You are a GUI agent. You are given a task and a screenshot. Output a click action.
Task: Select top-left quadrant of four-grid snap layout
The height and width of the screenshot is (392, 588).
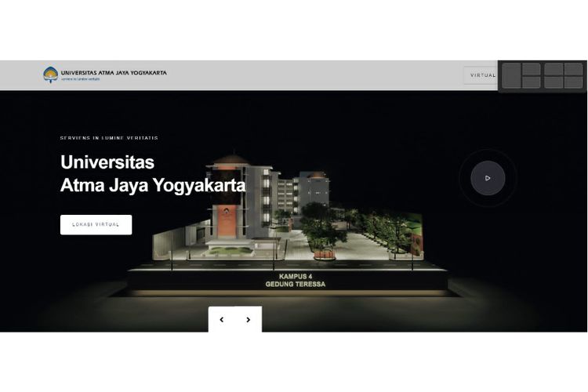coord(554,69)
